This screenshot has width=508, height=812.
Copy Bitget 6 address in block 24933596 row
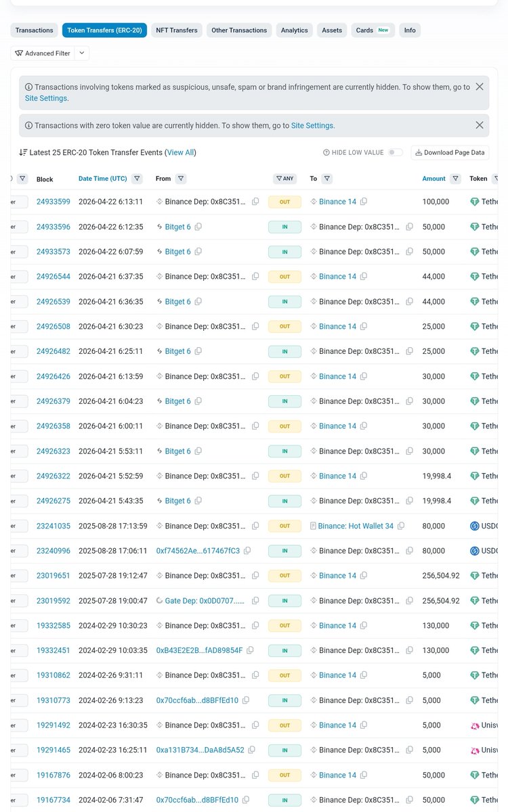(x=198, y=227)
